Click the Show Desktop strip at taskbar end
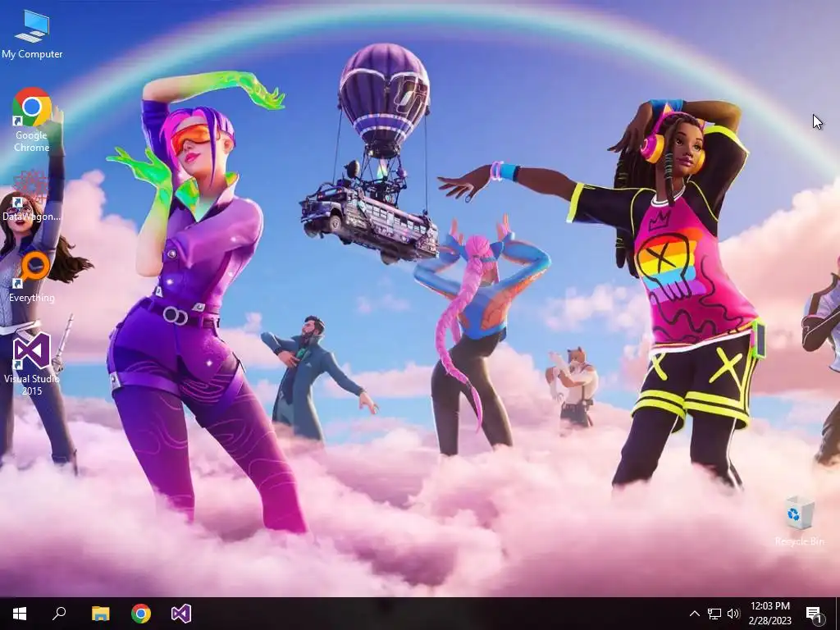Viewport: 840px width, 630px height. click(838, 614)
